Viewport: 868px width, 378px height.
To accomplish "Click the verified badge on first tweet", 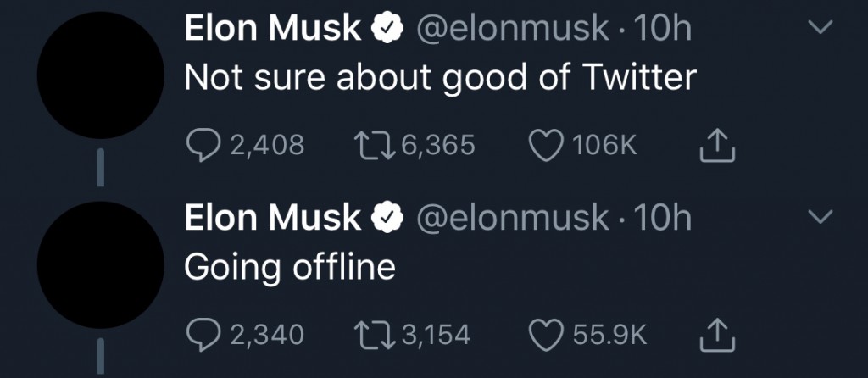I will coord(387,30).
